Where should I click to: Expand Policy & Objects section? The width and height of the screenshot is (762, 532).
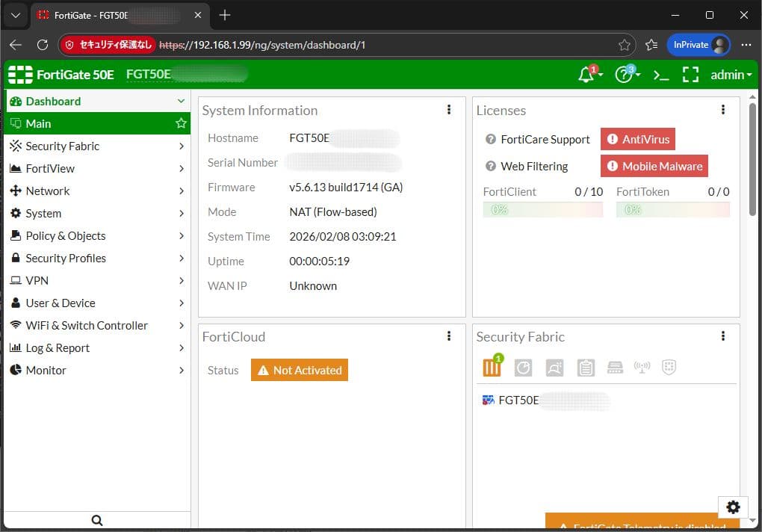point(96,235)
